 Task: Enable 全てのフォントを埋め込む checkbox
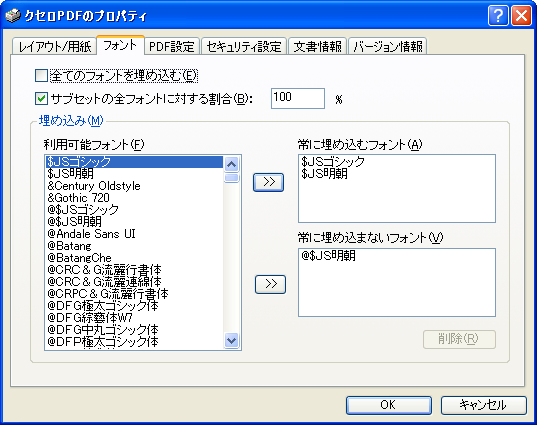(41, 76)
